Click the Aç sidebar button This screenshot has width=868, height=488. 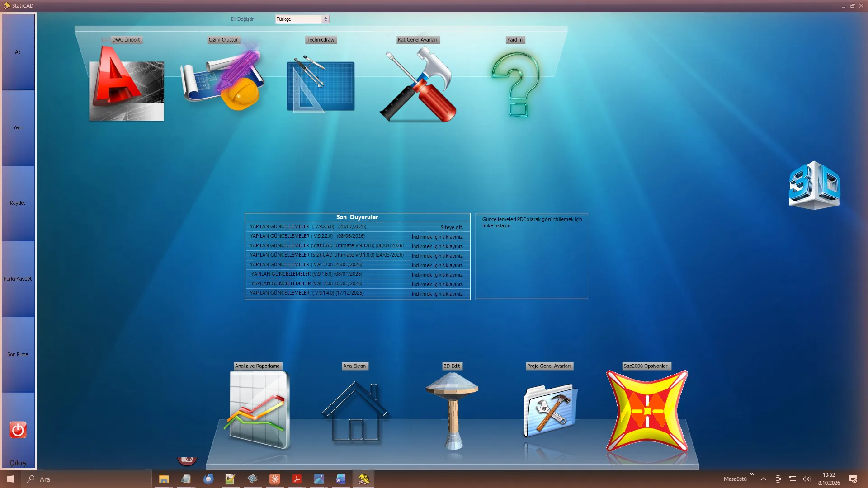pyautogui.click(x=18, y=52)
